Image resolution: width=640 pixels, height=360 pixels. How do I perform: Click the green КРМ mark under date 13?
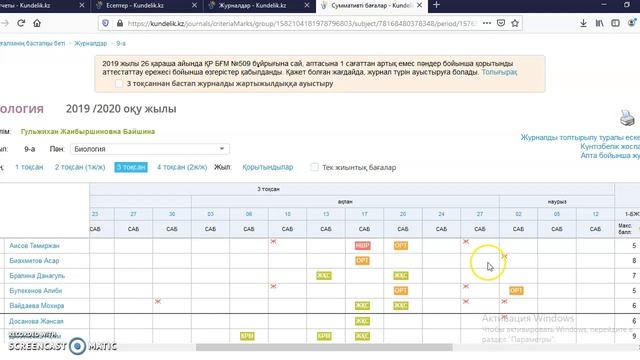324,336
